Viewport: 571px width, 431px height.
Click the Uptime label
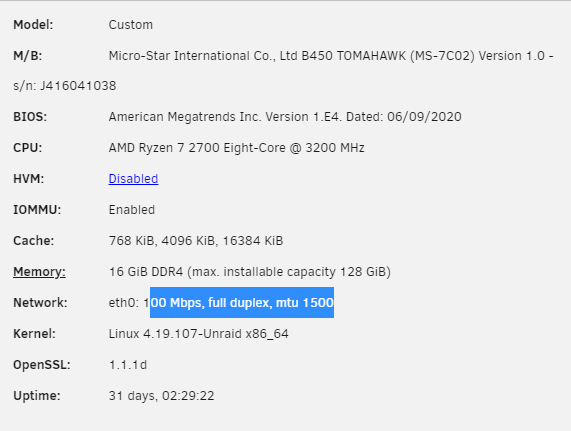(37, 395)
